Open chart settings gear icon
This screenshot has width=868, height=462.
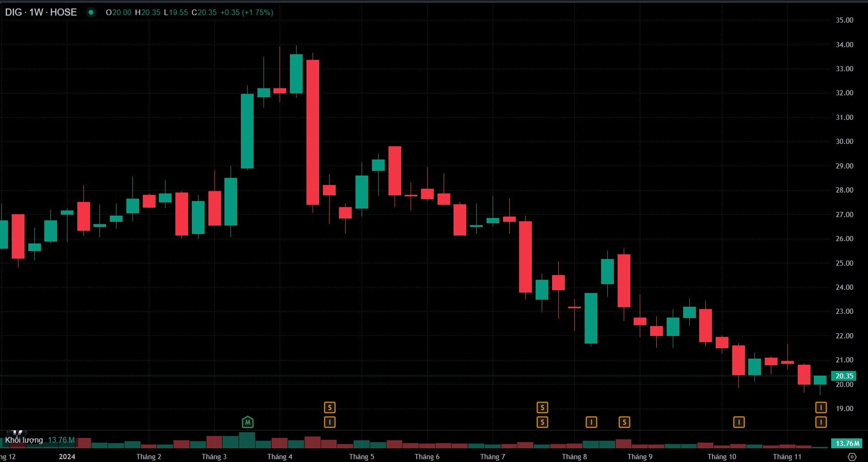tap(852, 456)
